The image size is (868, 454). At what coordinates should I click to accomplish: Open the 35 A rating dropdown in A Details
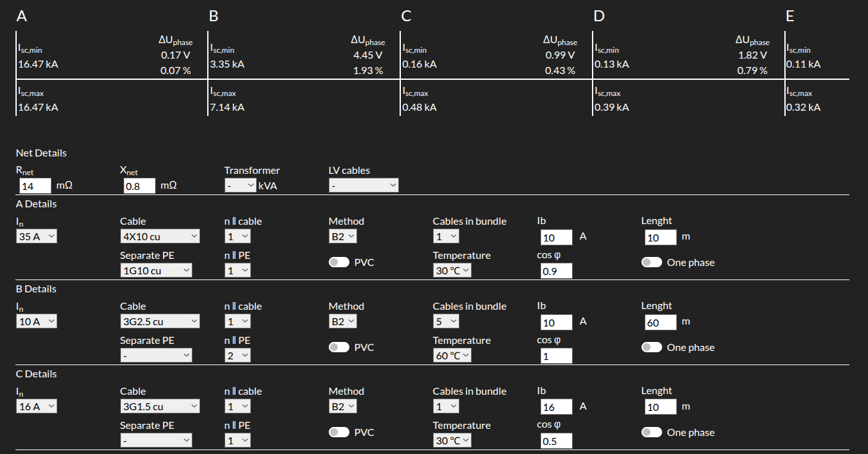pyautogui.click(x=37, y=236)
